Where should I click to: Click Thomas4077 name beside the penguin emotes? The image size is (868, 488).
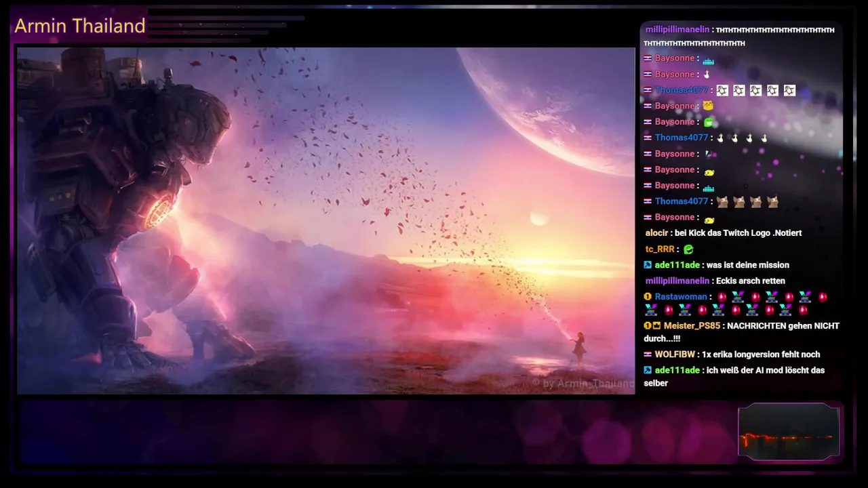(682, 90)
